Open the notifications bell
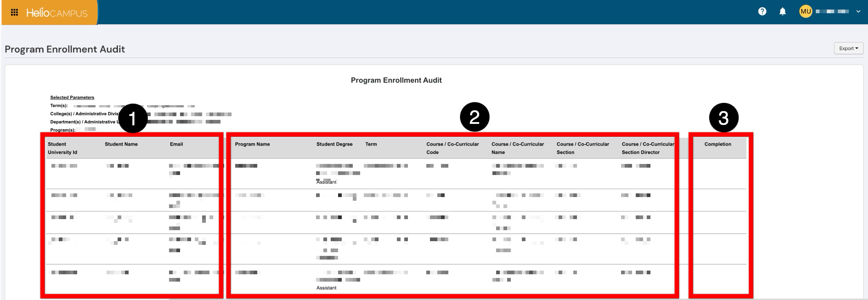The width and height of the screenshot is (868, 300). [782, 11]
